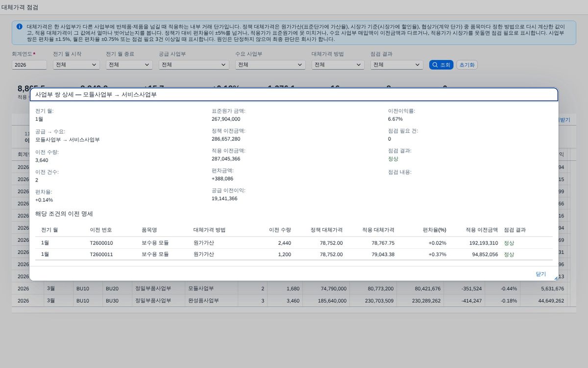The image size is (588, 368).
Task: Open the 대체가격 방법 dropdown
Action: tap(338, 65)
